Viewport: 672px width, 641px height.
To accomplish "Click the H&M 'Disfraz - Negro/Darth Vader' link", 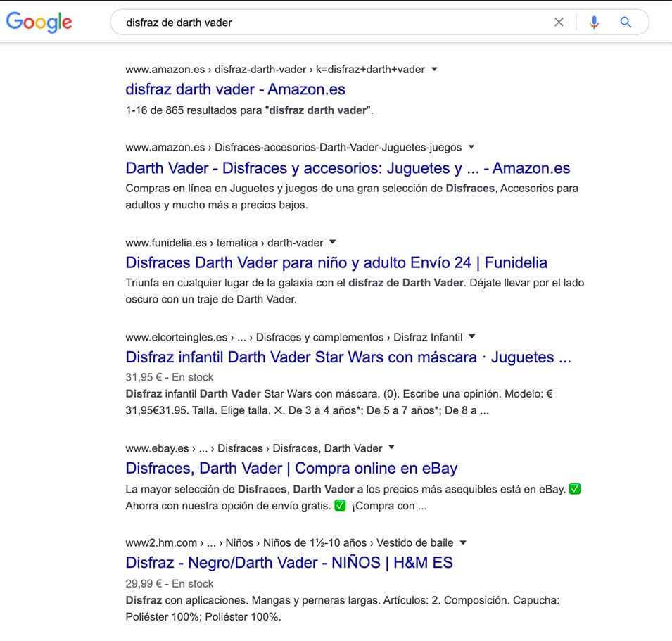I will point(289,562).
